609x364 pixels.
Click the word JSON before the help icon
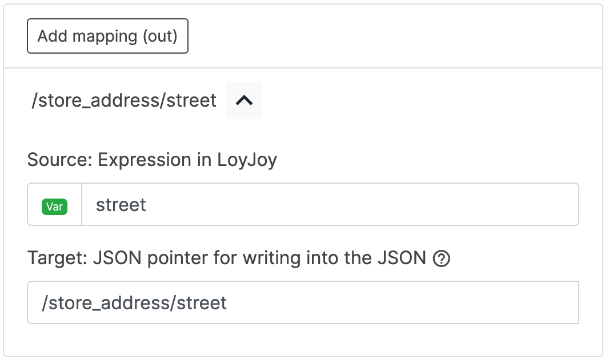click(402, 258)
